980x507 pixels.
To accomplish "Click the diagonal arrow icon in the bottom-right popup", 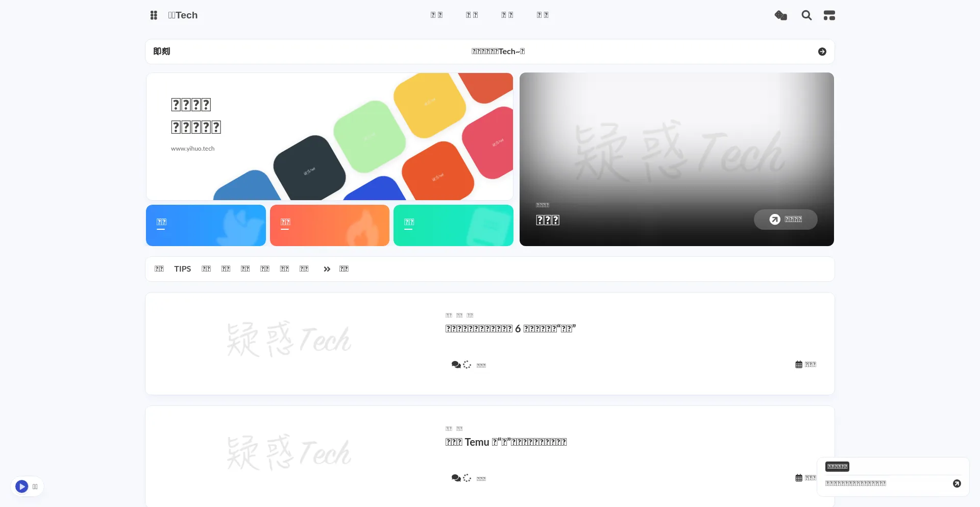I will (x=957, y=484).
